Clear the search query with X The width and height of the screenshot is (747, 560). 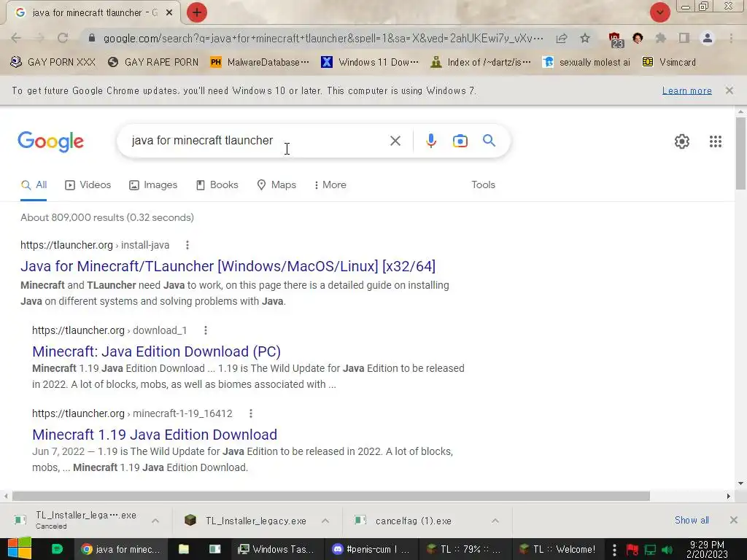point(395,141)
